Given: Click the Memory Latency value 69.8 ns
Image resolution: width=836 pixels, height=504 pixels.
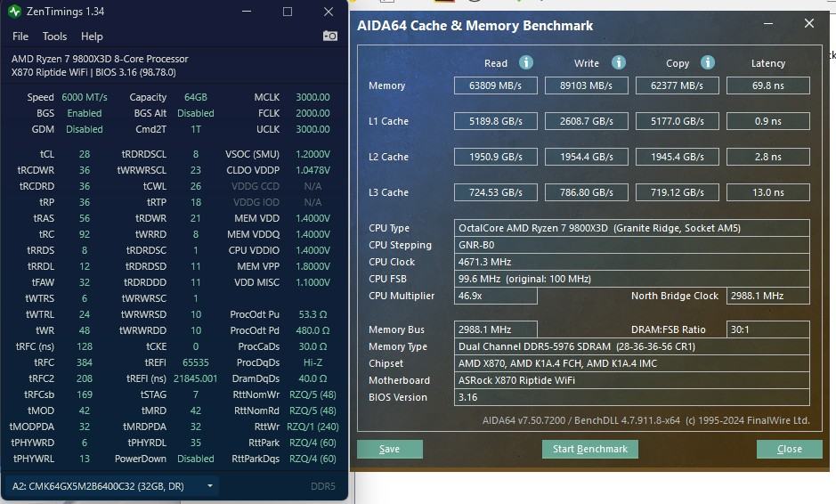Looking at the screenshot, I should click(767, 85).
